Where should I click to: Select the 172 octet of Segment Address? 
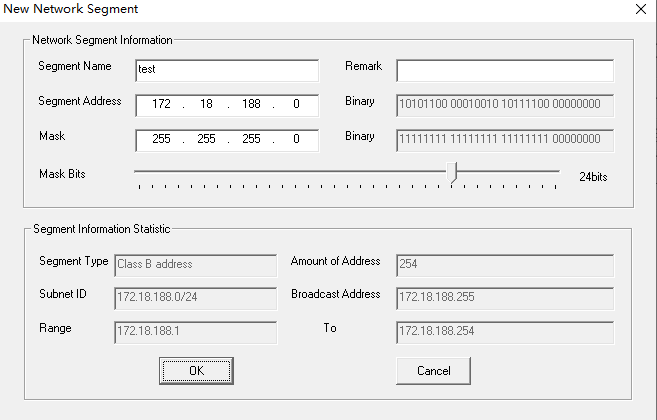point(161,104)
